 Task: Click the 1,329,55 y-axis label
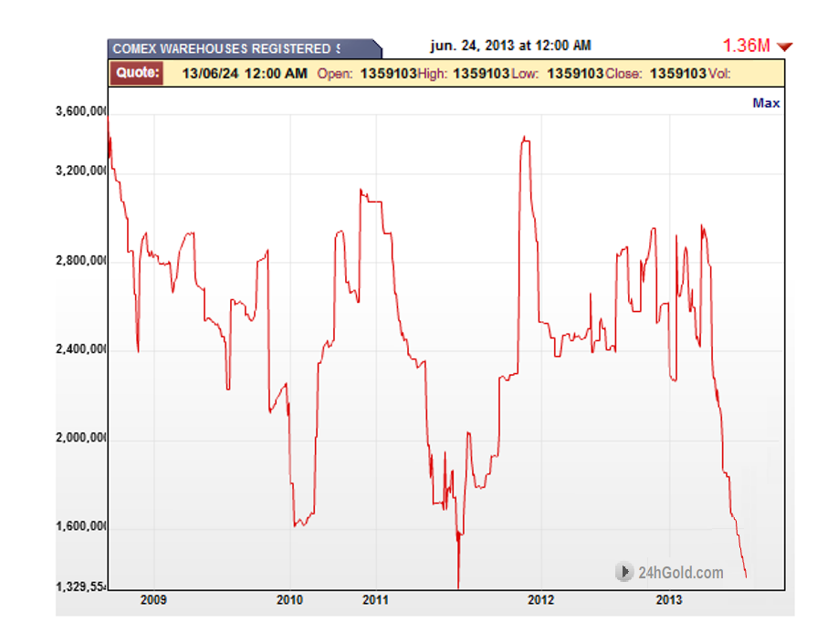click(80, 587)
